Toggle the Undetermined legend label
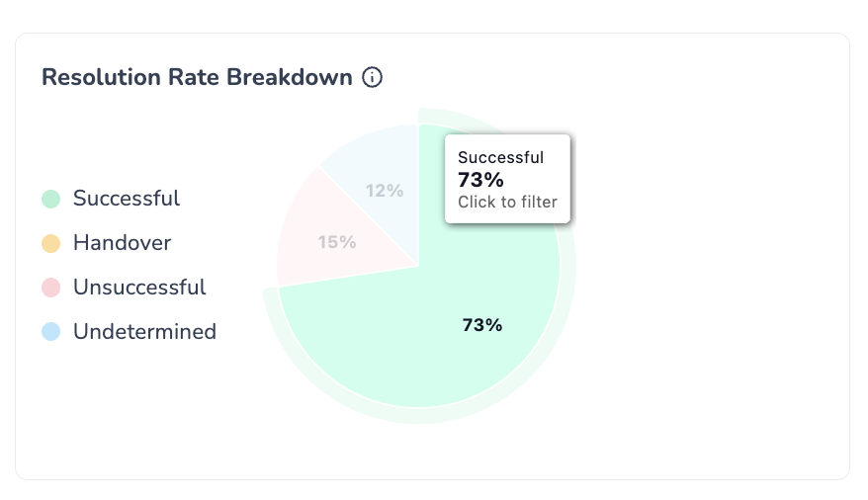Screen dimensions: 868x500 144,332
